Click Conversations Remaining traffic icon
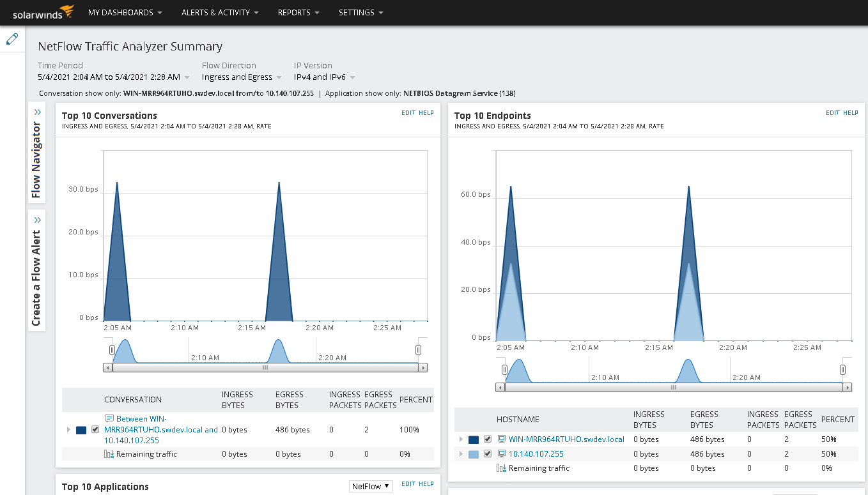The width and height of the screenshot is (868, 495). tap(109, 454)
